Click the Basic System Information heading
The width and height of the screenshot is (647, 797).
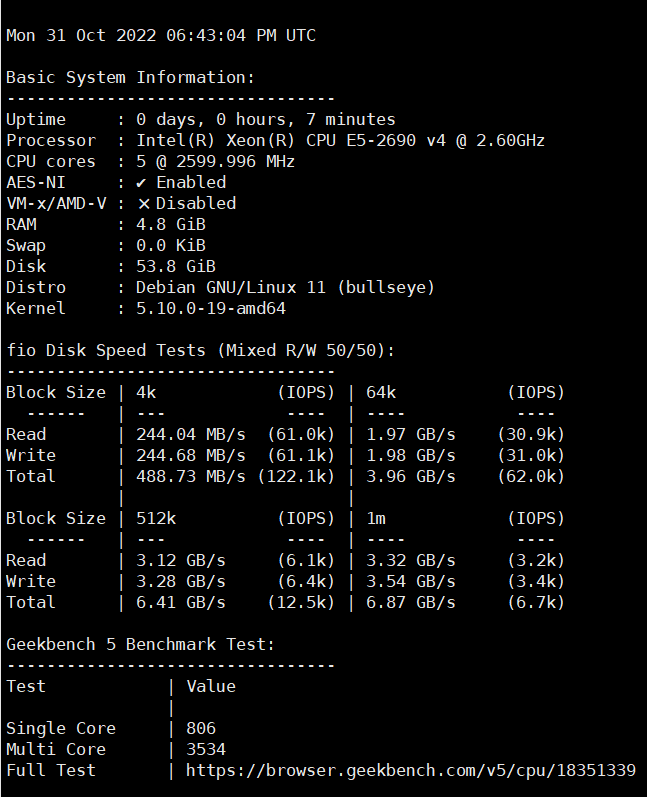point(130,77)
